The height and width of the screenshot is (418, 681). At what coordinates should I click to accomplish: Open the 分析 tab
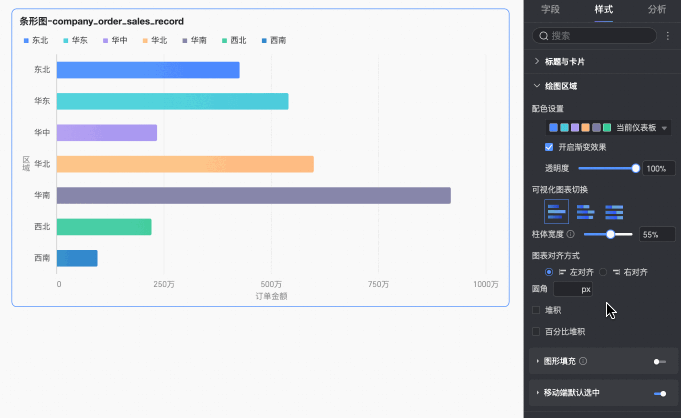click(x=657, y=9)
